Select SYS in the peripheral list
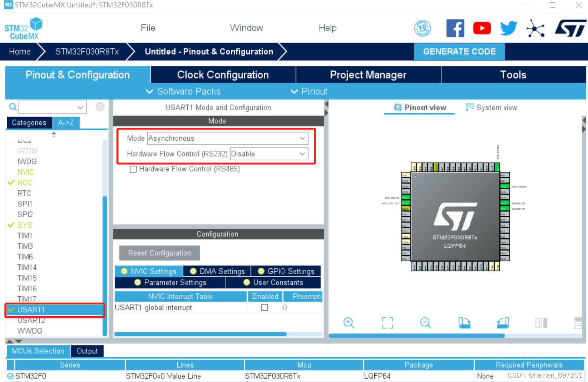The image size is (588, 382). tap(25, 225)
